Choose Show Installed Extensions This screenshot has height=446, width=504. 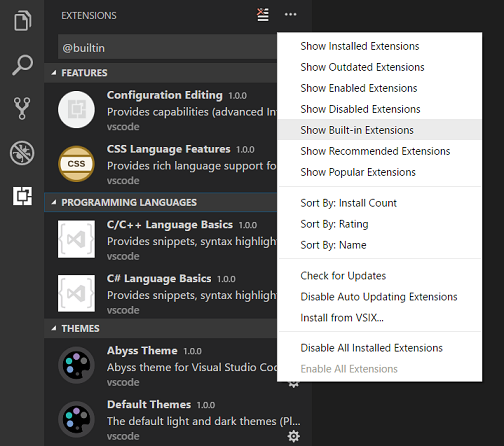379,46
